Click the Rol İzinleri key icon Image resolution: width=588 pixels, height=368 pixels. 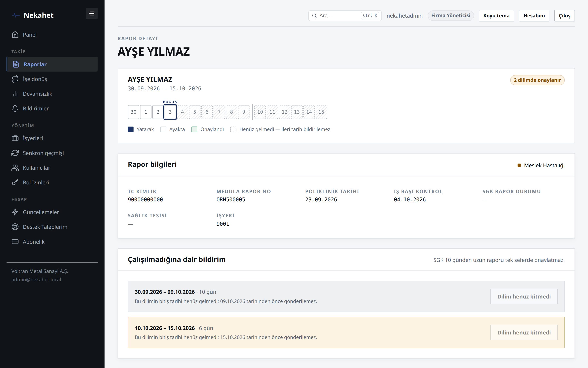coord(15,182)
